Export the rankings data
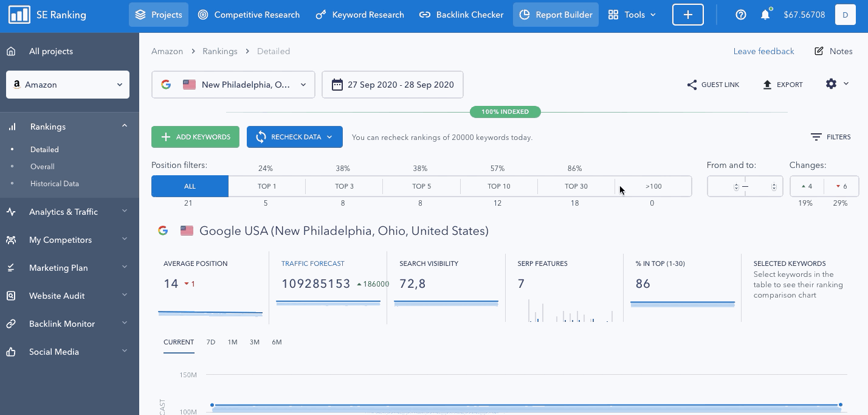The height and width of the screenshot is (415, 868). [783, 85]
